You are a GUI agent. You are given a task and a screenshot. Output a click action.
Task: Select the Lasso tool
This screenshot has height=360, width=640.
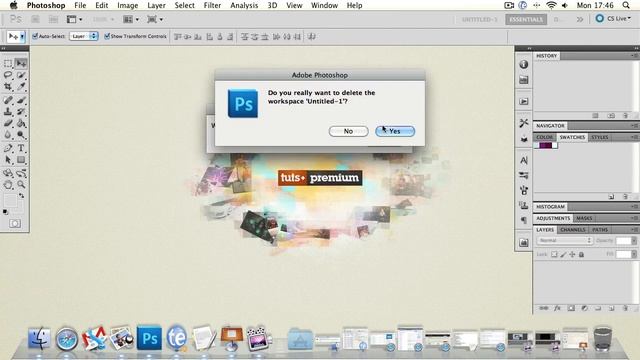click(x=8, y=75)
